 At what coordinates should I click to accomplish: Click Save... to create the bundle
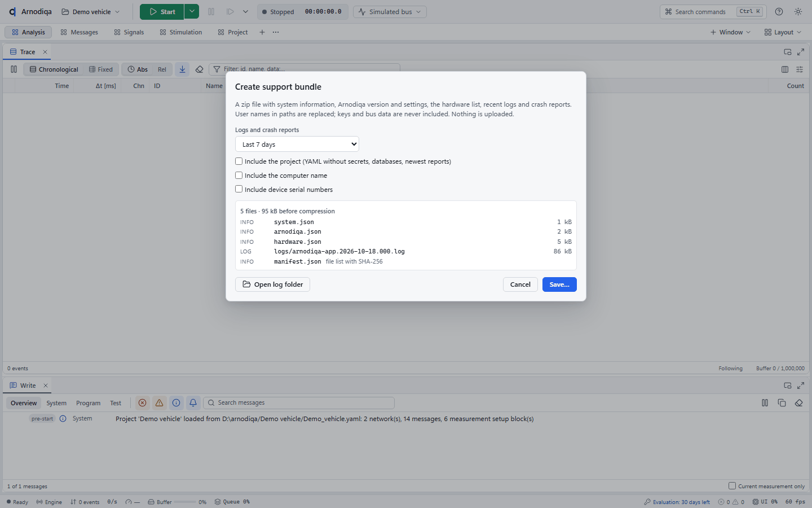point(559,284)
